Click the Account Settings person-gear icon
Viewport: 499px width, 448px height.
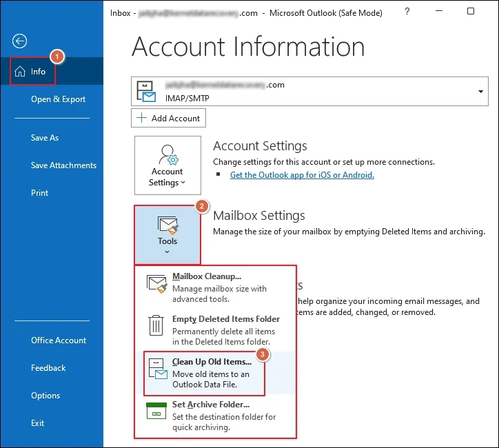(169, 155)
